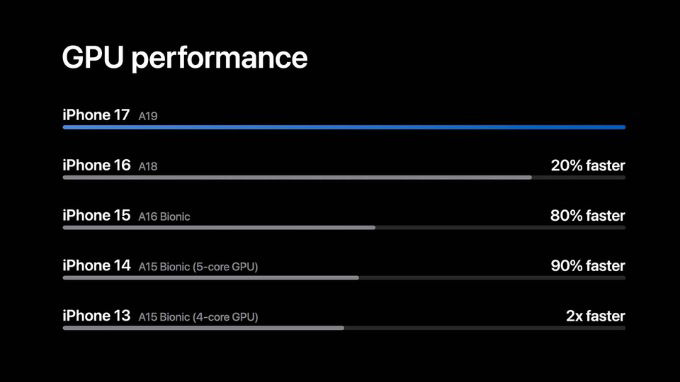Image resolution: width=680 pixels, height=382 pixels.
Task: Click the A18 chip label
Action: tap(148, 167)
